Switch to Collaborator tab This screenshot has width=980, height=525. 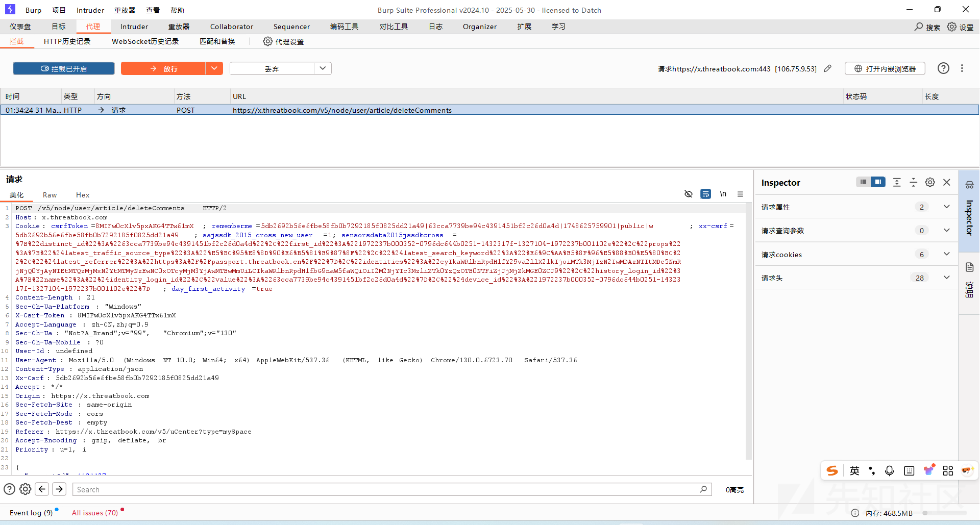coord(232,27)
